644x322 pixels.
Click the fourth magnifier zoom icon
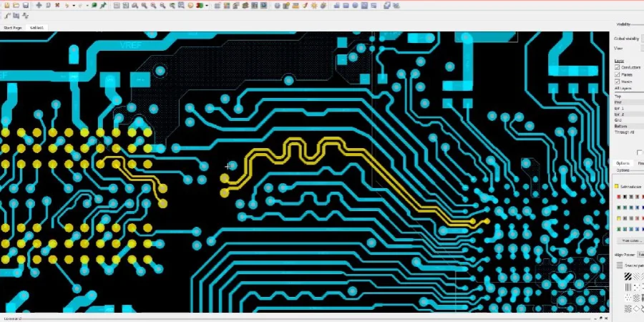pos(162,6)
